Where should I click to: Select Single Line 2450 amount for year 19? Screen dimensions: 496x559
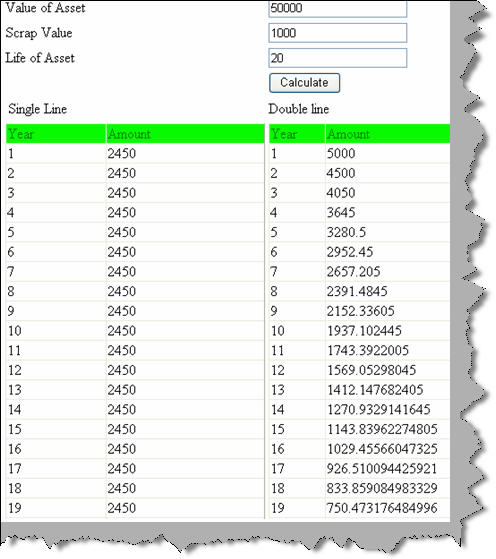tap(185, 508)
